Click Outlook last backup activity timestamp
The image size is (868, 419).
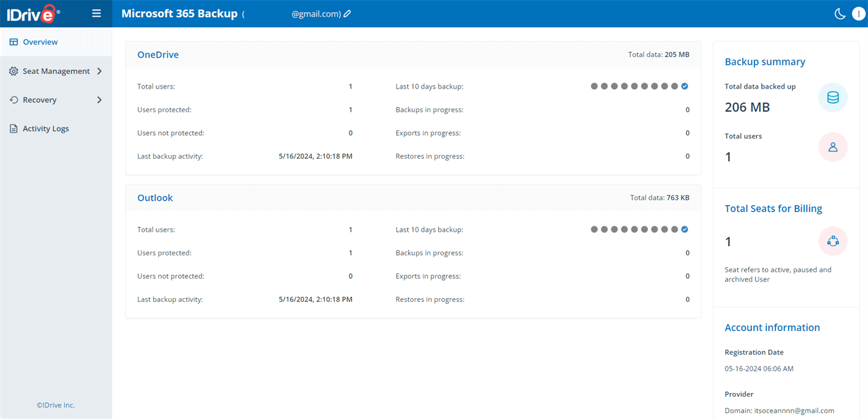pos(316,299)
